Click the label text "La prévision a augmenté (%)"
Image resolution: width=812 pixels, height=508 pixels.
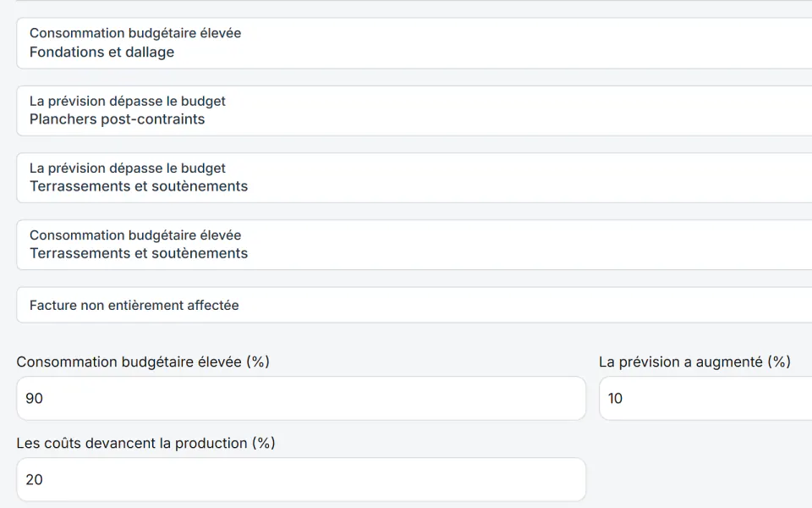(x=695, y=362)
